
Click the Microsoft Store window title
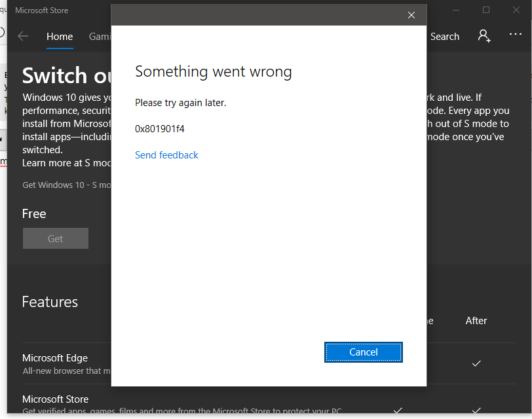41,10
